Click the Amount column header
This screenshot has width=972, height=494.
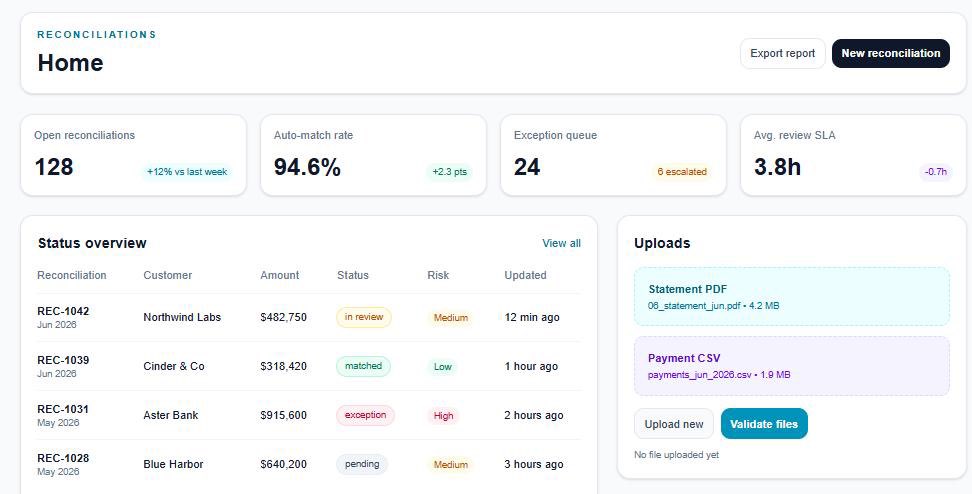[280, 275]
